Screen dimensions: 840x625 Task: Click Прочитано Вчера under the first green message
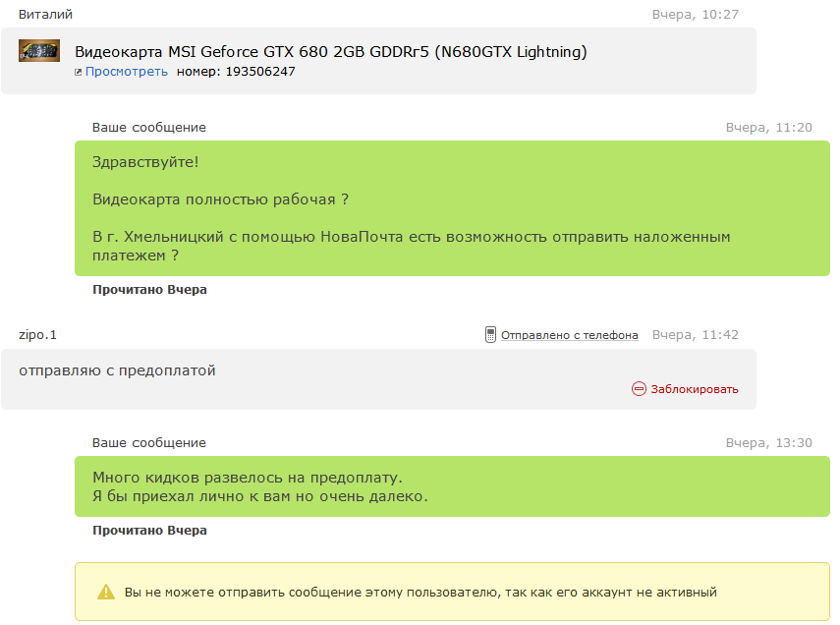[149, 290]
